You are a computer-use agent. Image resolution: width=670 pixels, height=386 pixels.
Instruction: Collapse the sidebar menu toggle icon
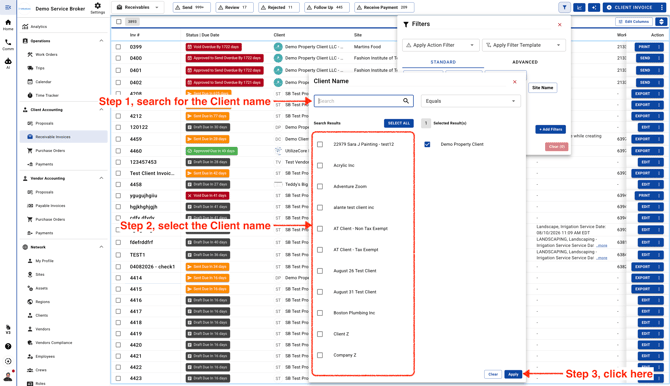click(x=8, y=7)
